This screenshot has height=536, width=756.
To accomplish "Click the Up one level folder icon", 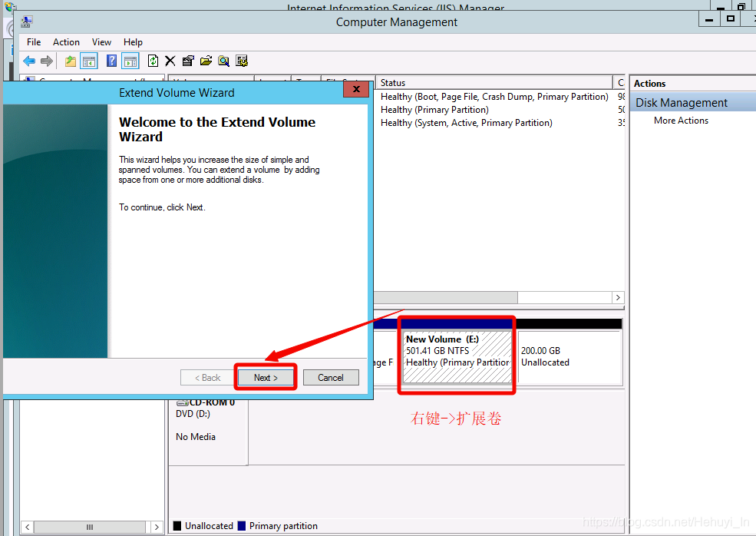I will pyautogui.click(x=71, y=61).
